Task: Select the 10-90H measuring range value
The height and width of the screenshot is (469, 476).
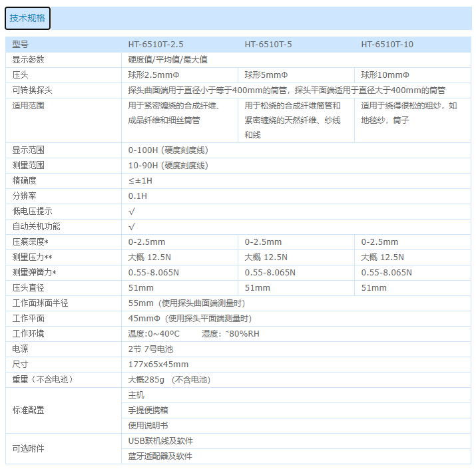Action: [168, 165]
